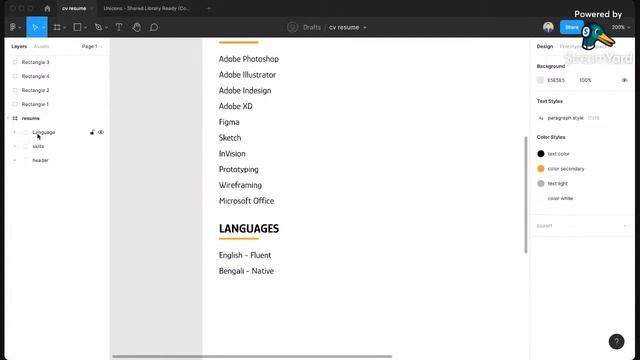This screenshot has height=360, width=640.
Task: Click the horizontal canvas scrollbar
Action: pyautogui.click(x=252, y=356)
